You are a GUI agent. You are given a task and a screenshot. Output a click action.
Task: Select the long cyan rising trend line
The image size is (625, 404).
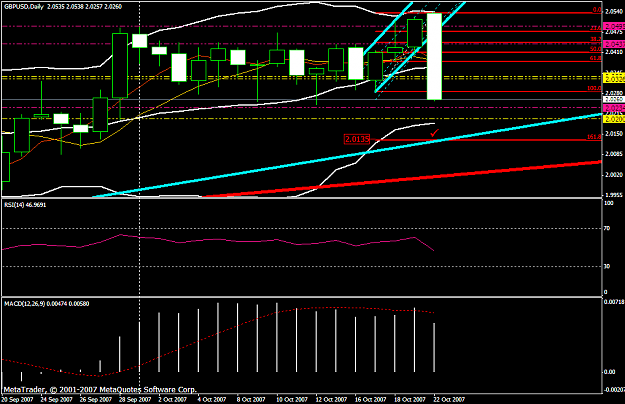[347, 156]
